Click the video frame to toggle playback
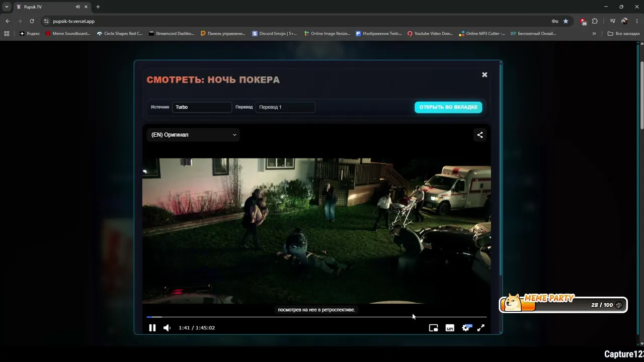644x362 pixels. tap(316, 231)
